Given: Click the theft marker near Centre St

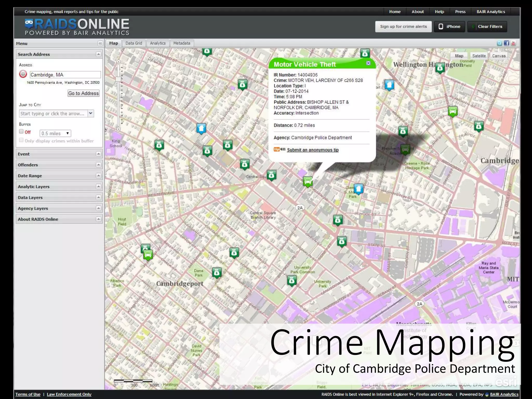Looking at the screenshot, I should coord(242,85).
